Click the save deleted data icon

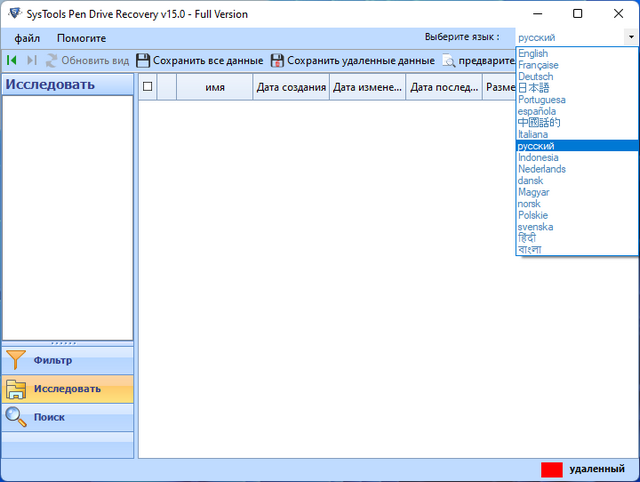pyautogui.click(x=277, y=61)
